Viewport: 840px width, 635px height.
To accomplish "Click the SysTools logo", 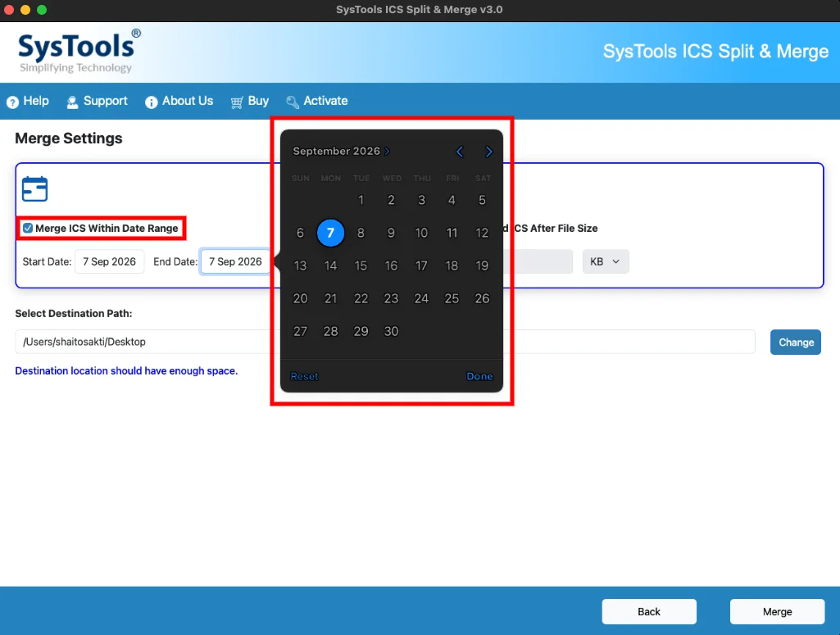I will tap(79, 52).
